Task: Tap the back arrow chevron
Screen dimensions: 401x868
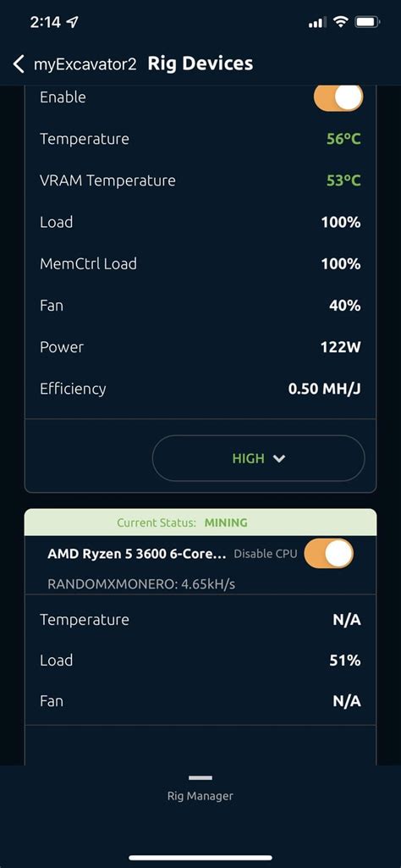Action: 19,64
